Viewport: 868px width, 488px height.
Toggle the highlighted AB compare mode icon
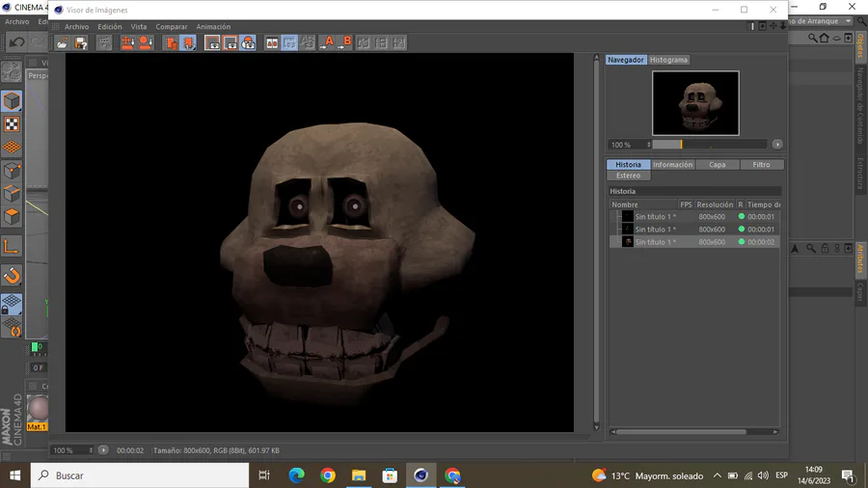(x=289, y=42)
